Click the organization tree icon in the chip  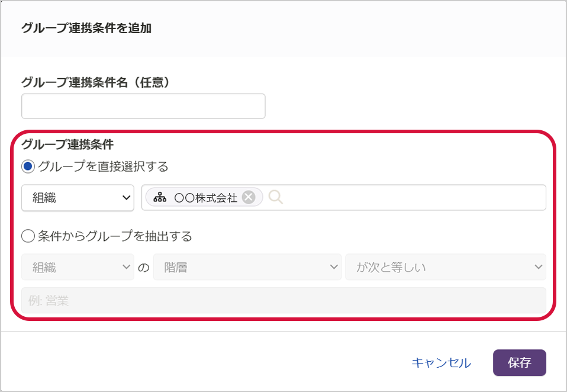click(x=160, y=198)
